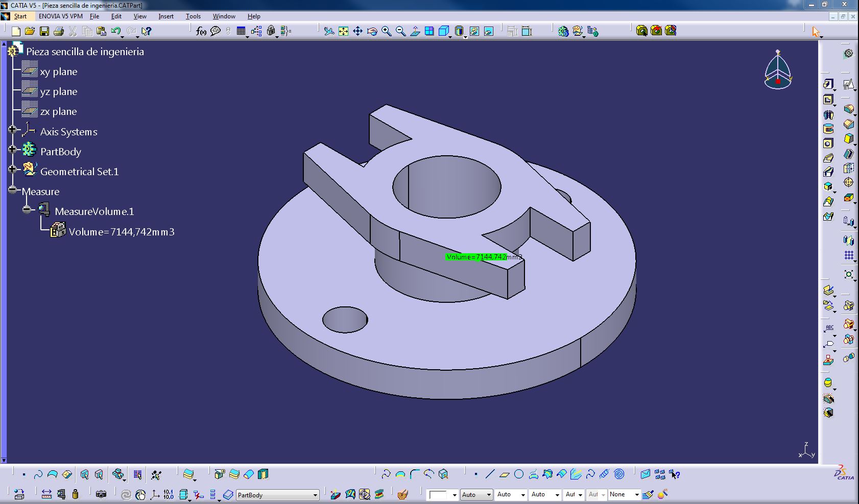This screenshot has height=504, width=859.
Task: Open the Insert menu
Action: coord(166,16)
